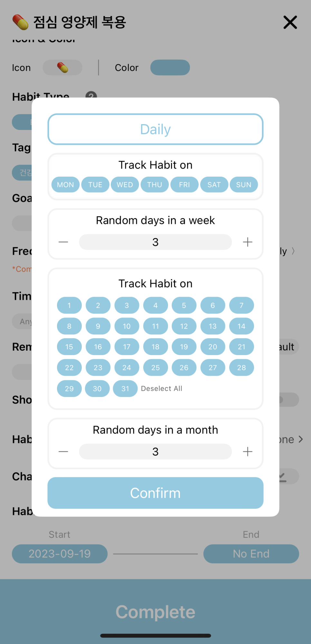Image resolution: width=311 pixels, height=644 pixels.
Task: Increase random days in a week
Action: [248, 242]
